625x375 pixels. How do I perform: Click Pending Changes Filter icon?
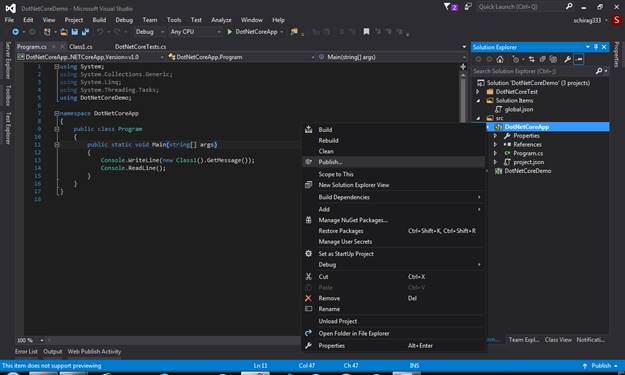[516, 59]
